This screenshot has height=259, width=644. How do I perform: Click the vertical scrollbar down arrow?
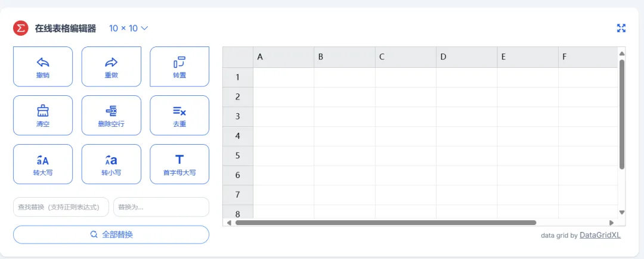pos(622,212)
